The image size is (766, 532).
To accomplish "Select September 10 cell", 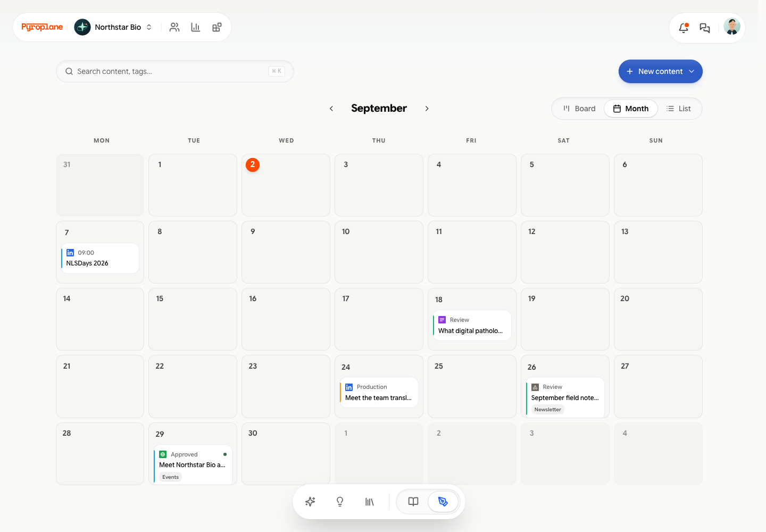I will 379,252.
